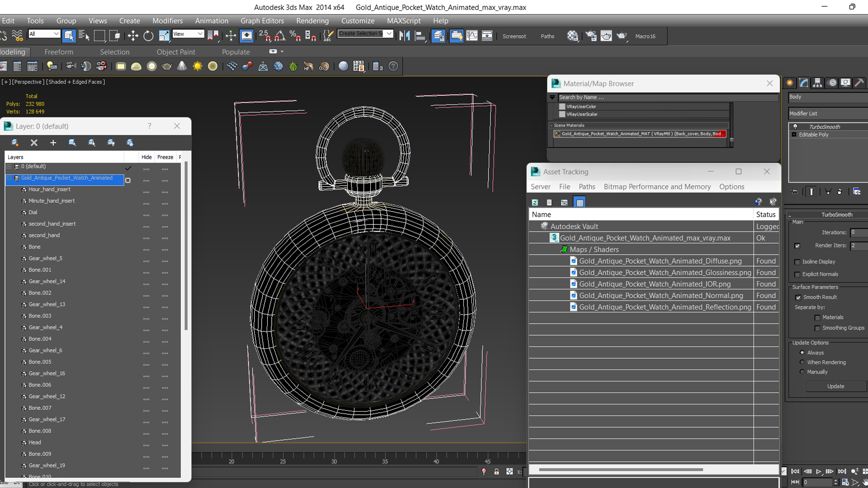Click the Sun light icon in toolbar
This screenshot has width=868, height=488.
tap(198, 66)
